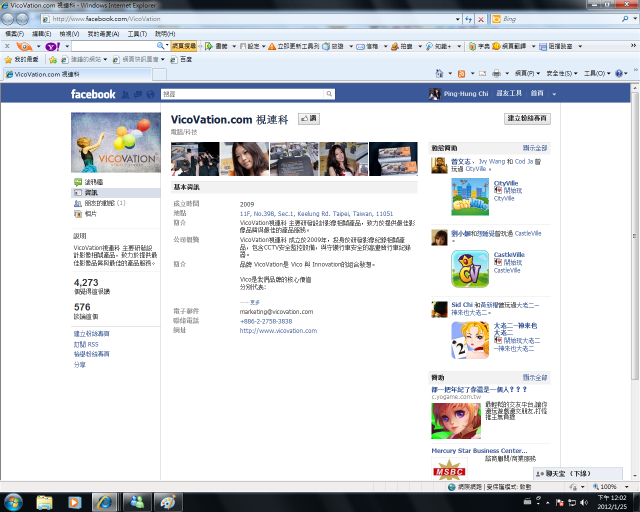Open the Tools (T) menu

(x=137, y=34)
